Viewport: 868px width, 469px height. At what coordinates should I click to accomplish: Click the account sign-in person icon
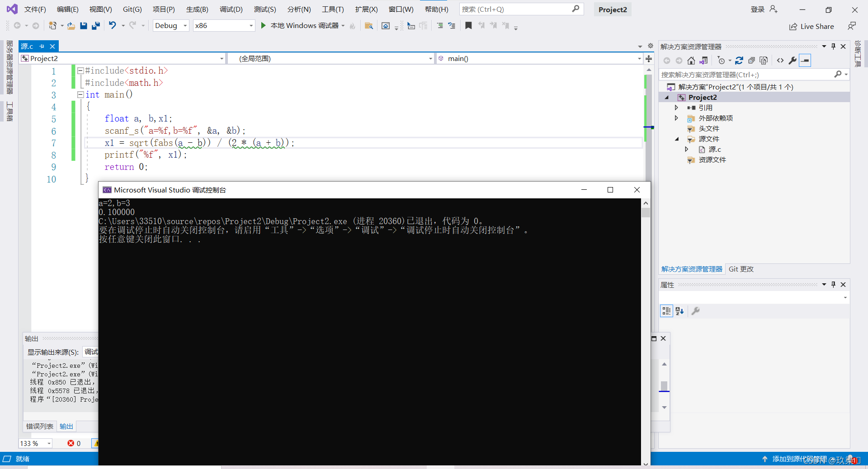point(774,9)
